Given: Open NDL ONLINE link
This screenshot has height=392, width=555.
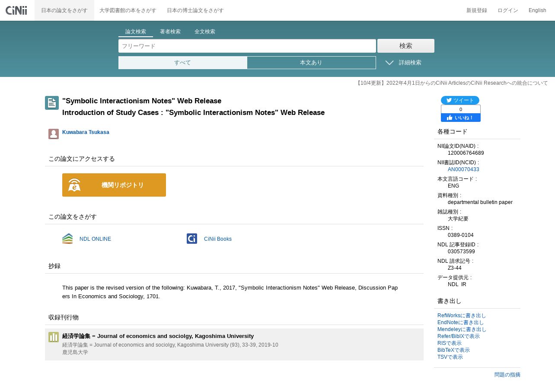Looking at the screenshot, I should 95,239.
